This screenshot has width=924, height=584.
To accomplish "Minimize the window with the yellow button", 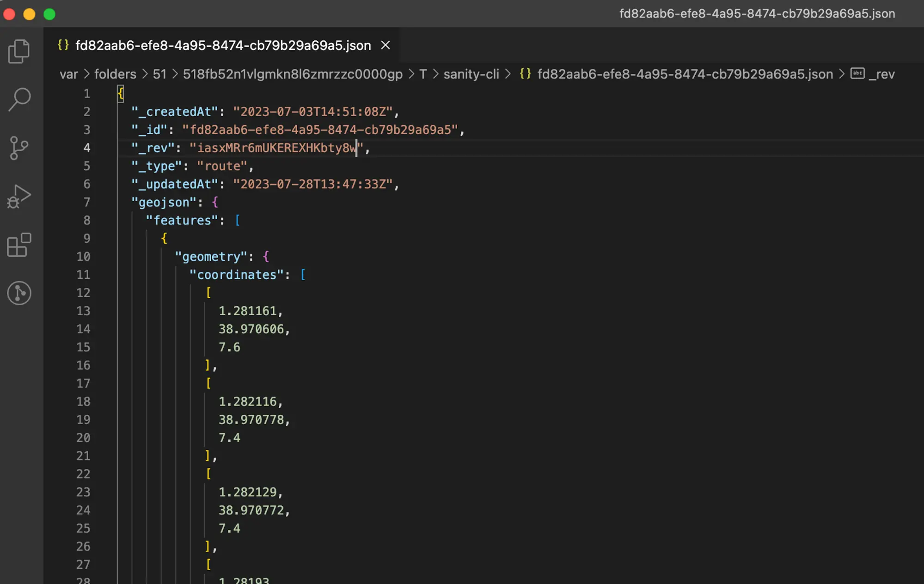I will click(x=29, y=14).
